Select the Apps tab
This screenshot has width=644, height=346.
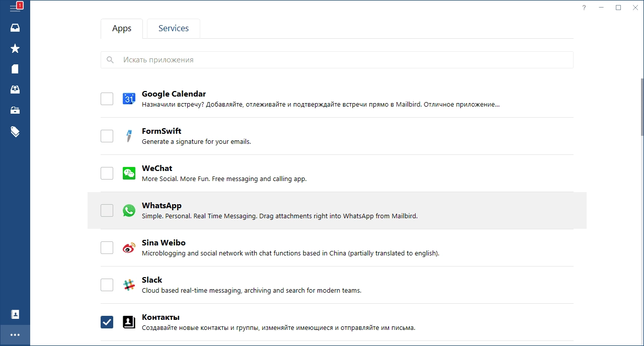click(122, 28)
